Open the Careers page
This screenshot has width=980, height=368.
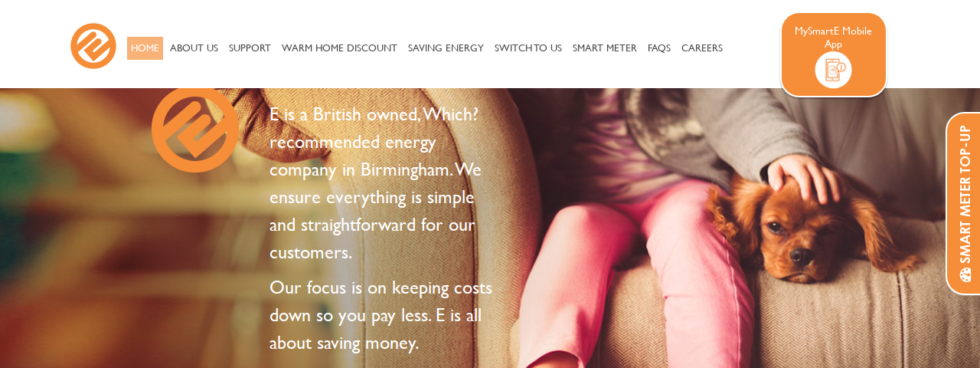(x=702, y=48)
